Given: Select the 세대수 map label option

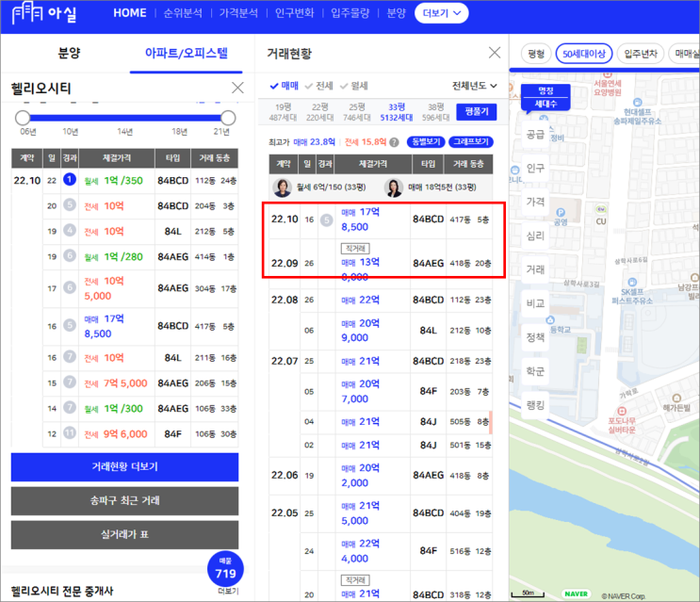Looking at the screenshot, I should coord(545,104).
